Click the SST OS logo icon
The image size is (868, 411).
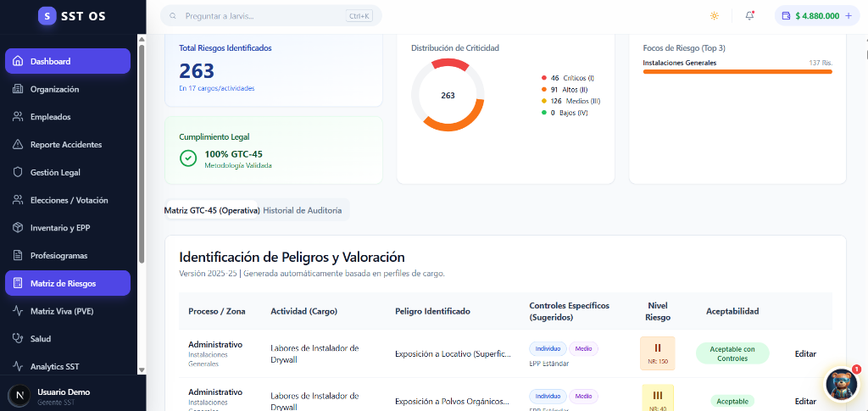tap(47, 16)
